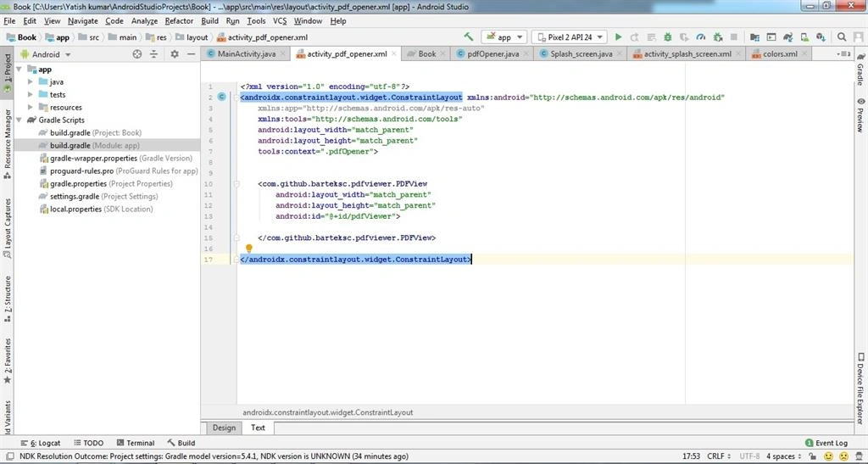Click the yellow lightbulb quick-fix icon
This screenshot has width=868, height=464.
coord(249,249)
